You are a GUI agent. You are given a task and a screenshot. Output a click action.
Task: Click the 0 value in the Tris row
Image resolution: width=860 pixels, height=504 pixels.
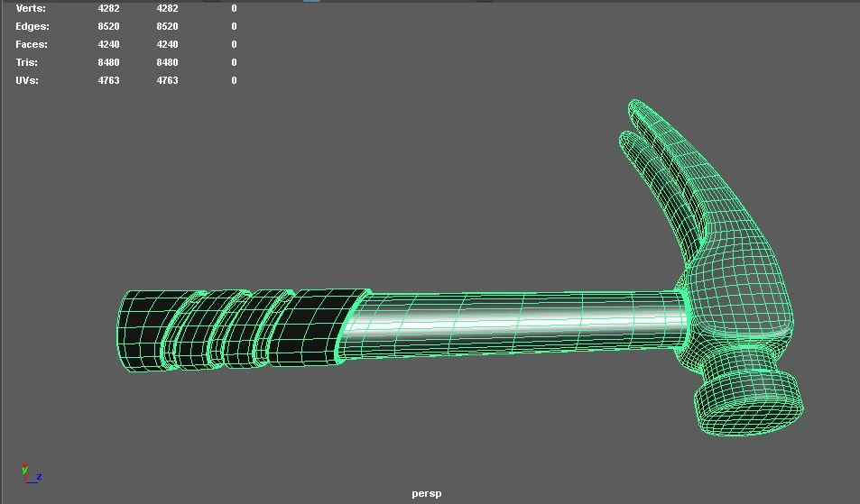(x=235, y=62)
